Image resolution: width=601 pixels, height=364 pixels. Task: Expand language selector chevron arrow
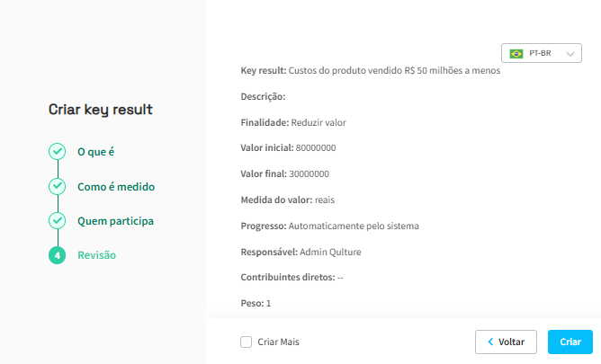click(x=570, y=54)
